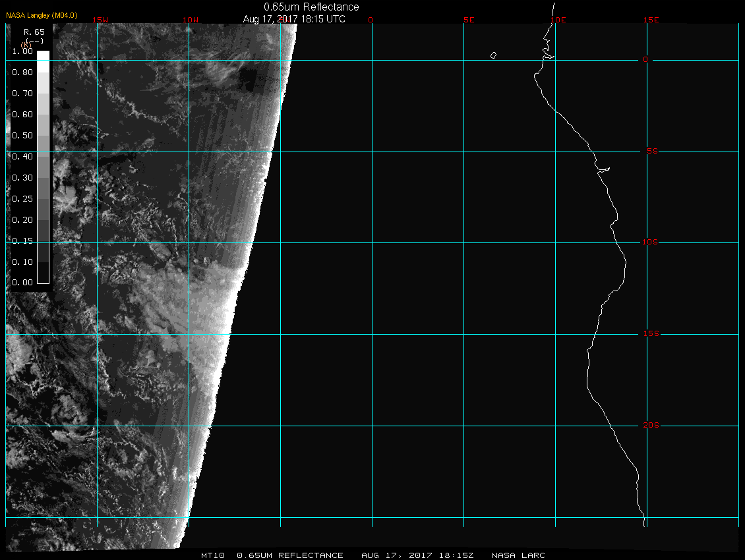Click the '5S' latitude label
Image resolution: width=745 pixels, height=560 pixels.
point(652,151)
